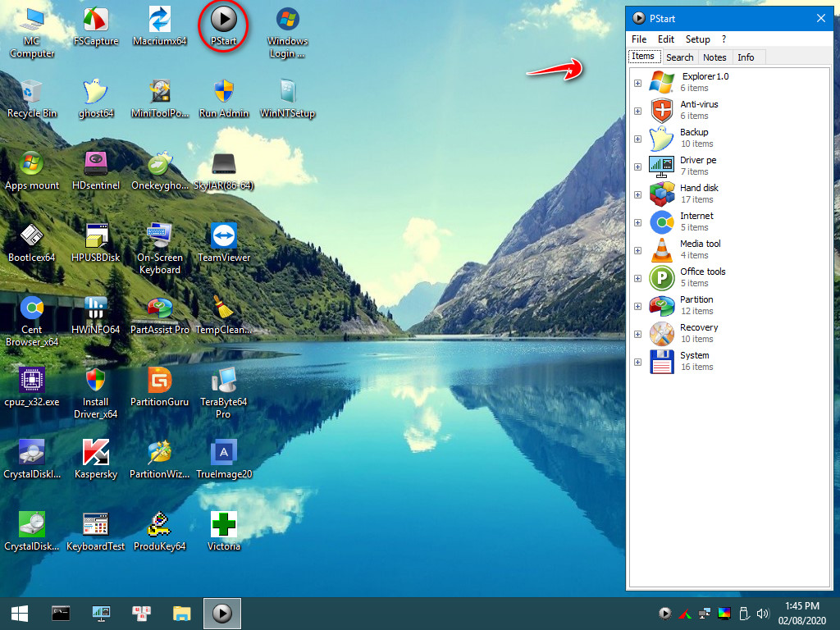Launch Install Driver_x64 shortcut

96,393
